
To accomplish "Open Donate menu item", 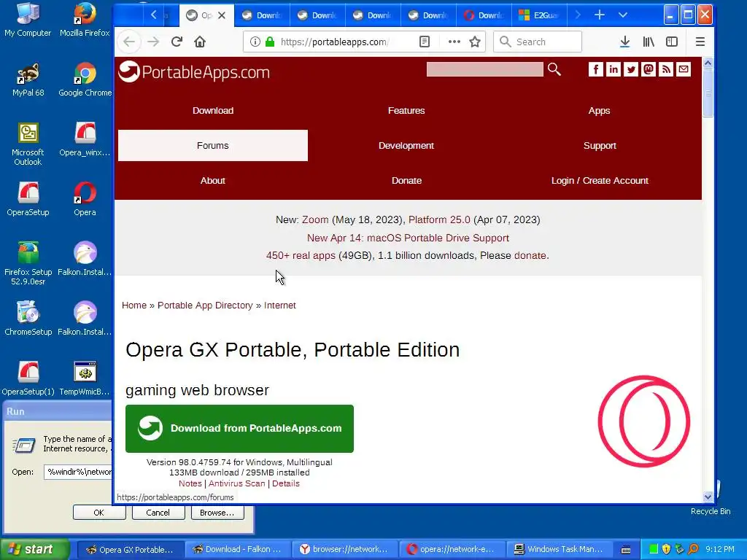I will point(406,181).
